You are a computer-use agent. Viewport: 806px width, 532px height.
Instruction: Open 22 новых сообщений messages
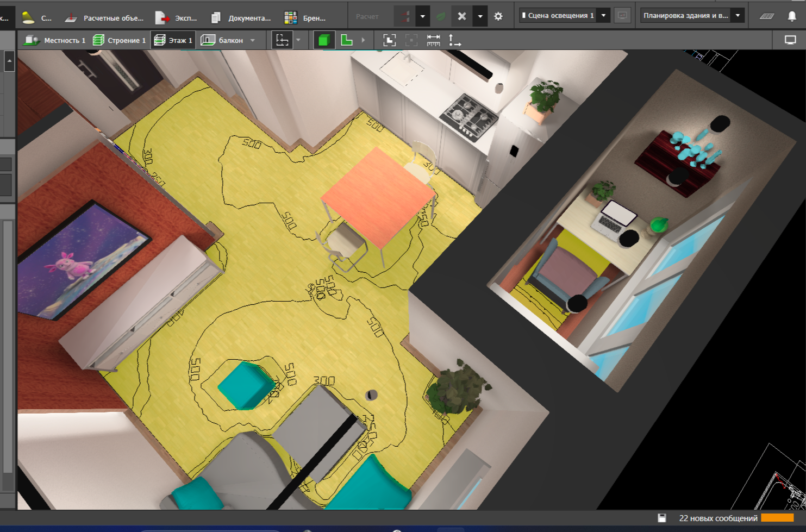pyautogui.click(x=718, y=518)
